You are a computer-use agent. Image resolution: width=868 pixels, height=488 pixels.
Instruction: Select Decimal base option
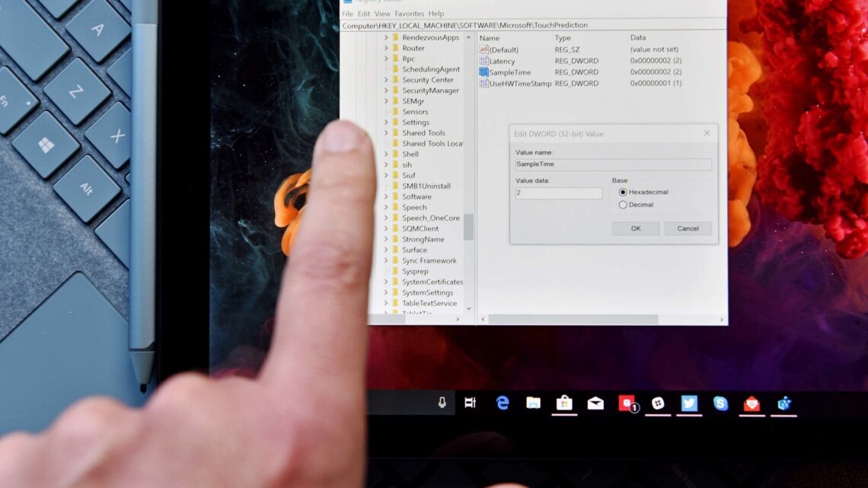[x=623, y=205]
